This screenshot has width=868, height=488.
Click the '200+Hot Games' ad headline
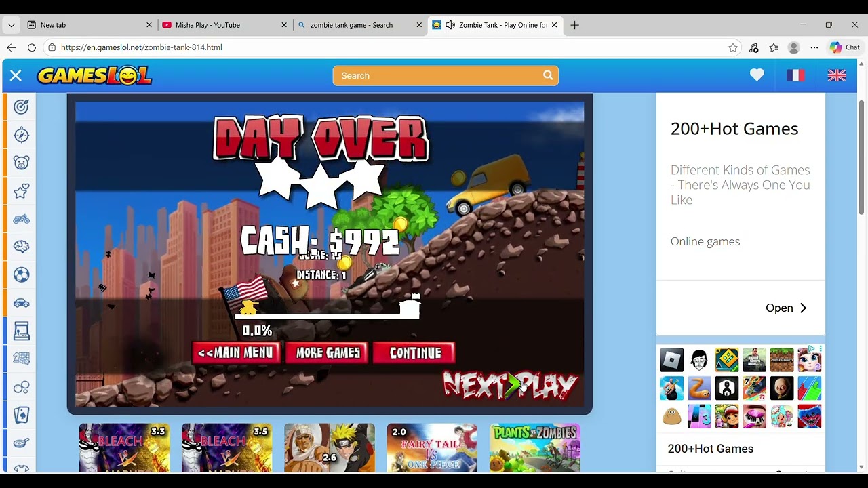[x=734, y=129]
